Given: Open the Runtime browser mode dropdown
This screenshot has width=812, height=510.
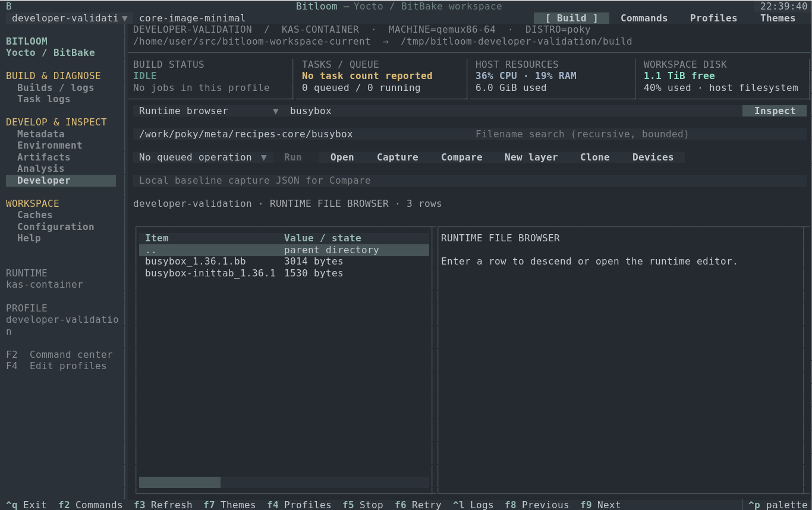Looking at the screenshot, I should tap(209, 111).
